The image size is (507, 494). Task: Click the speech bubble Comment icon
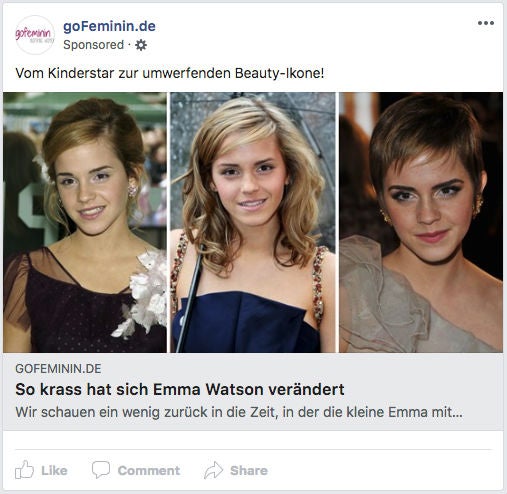[101, 470]
